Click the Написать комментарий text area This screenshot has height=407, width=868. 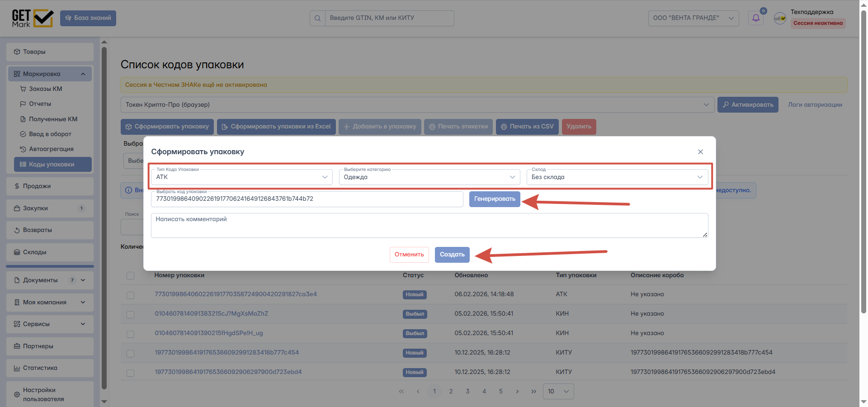pyautogui.click(x=429, y=225)
